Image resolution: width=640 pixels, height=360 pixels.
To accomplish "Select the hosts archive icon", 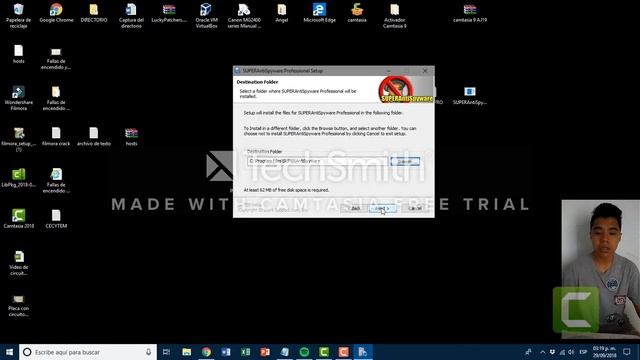I will (131, 137).
